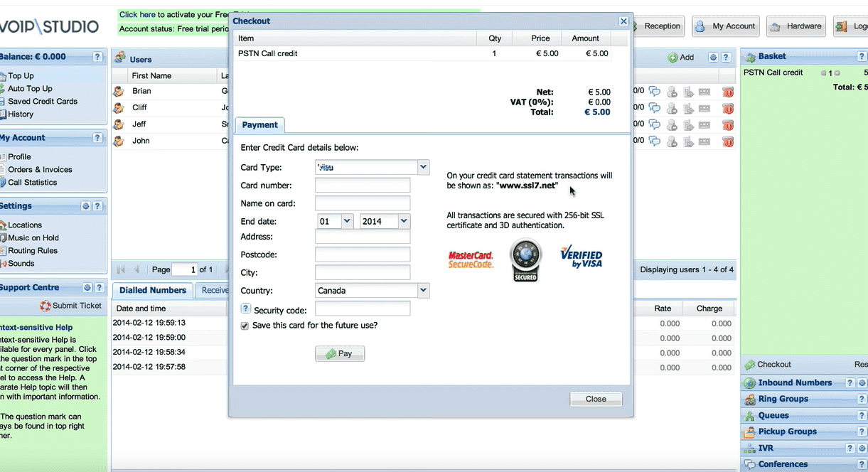This screenshot has height=472, width=868.
Task: Click the Balance panel help question mark
Action: pos(97,57)
